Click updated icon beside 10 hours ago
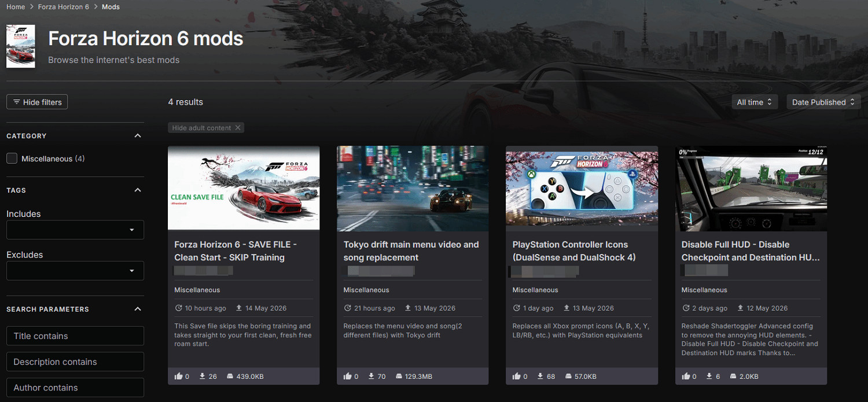The width and height of the screenshot is (868, 402). coord(178,308)
